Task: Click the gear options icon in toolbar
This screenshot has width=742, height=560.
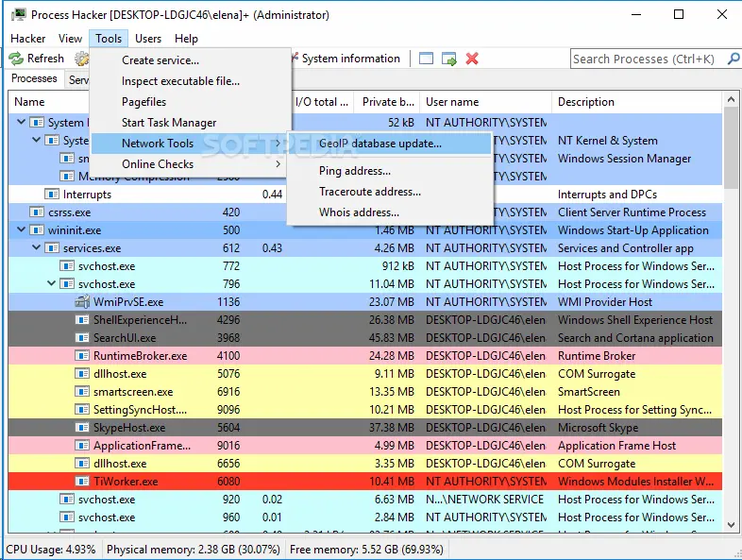Action: tap(81, 59)
